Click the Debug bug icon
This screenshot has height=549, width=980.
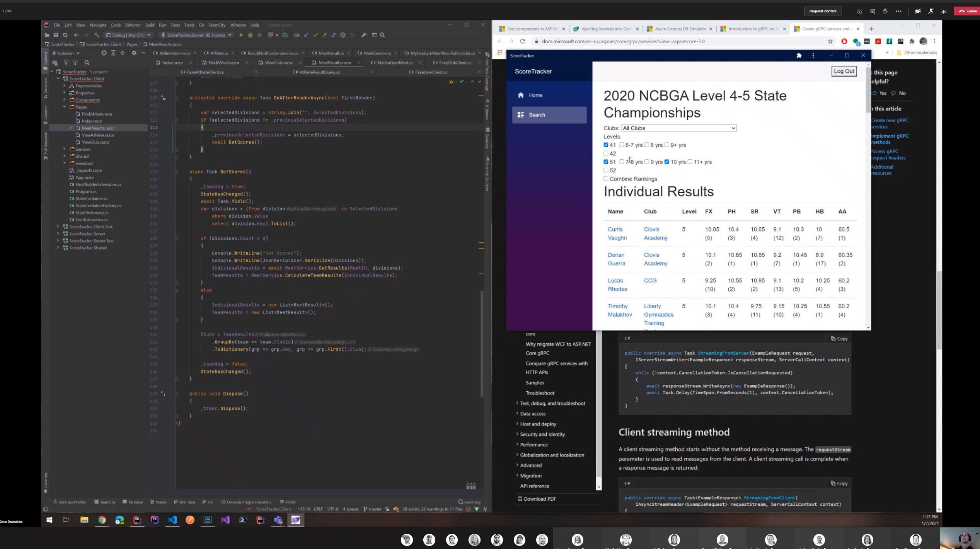click(x=250, y=35)
